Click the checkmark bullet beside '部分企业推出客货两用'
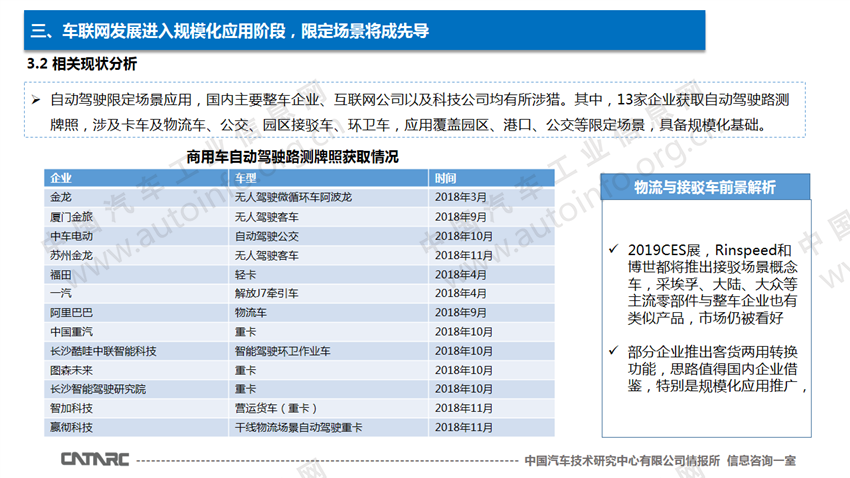 [613, 351]
